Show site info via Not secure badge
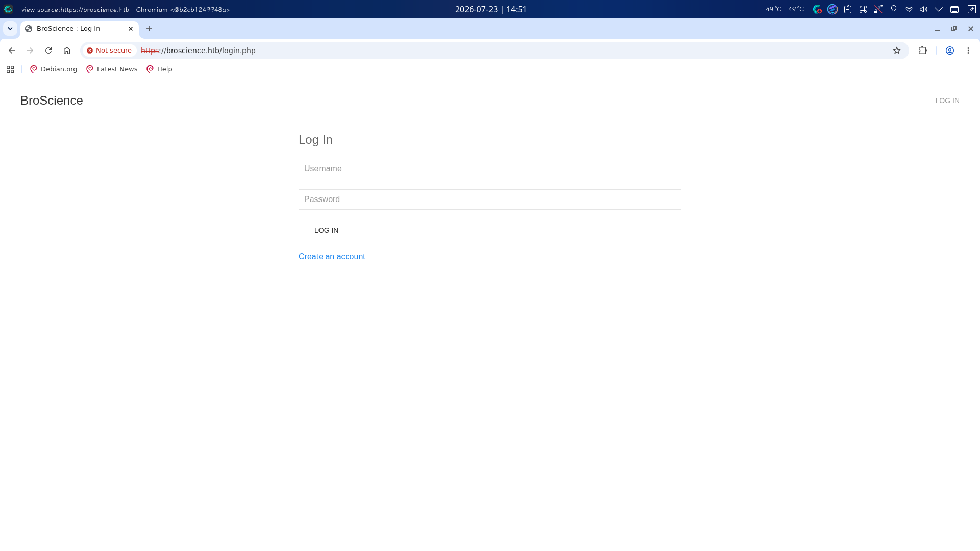The image size is (980, 551). [x=109, y=51]
